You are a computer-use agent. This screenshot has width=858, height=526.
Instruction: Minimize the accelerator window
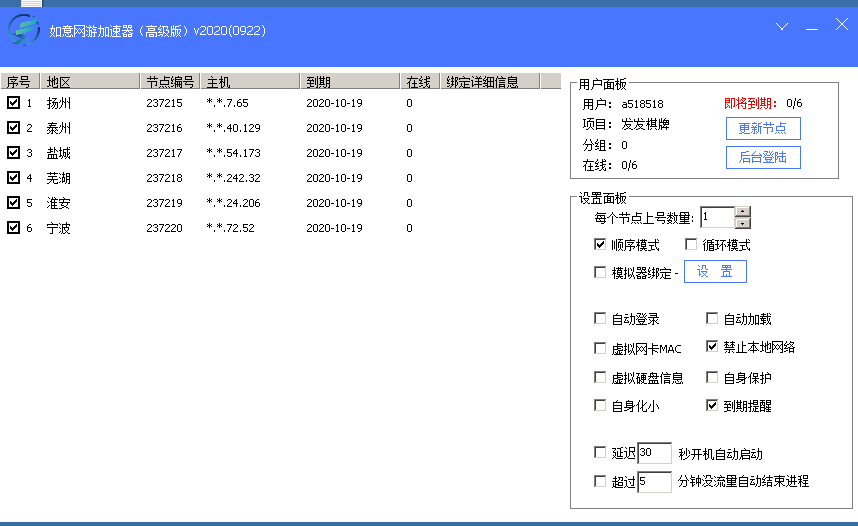point(812,27)
